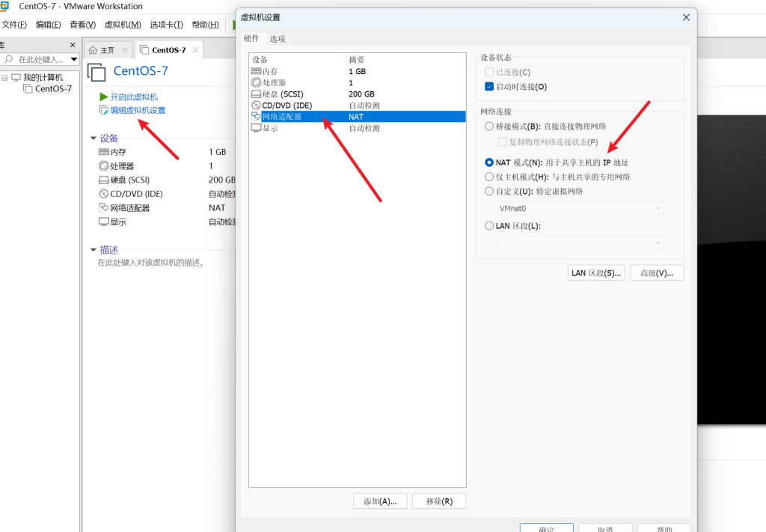This screenshot has height=532, width=766.
Task: Click the network adapter icon in the dialog's device list
Action: tap(256, 117)
